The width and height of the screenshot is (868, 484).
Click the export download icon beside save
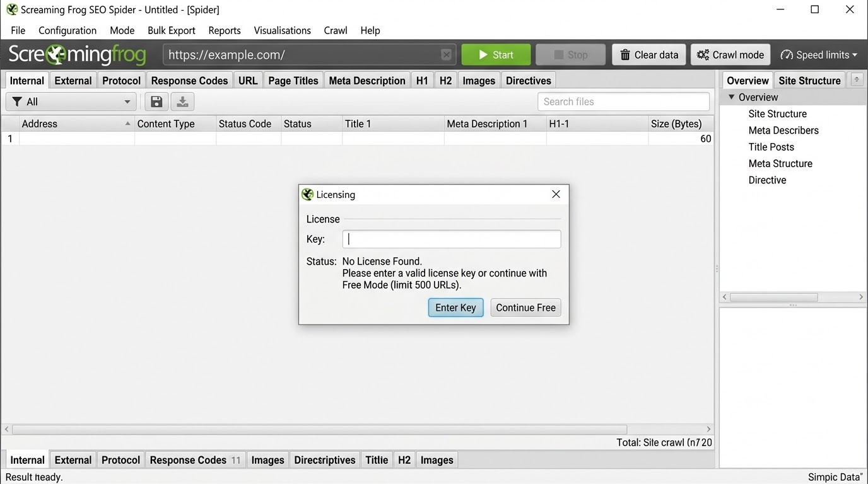[182, 101]
